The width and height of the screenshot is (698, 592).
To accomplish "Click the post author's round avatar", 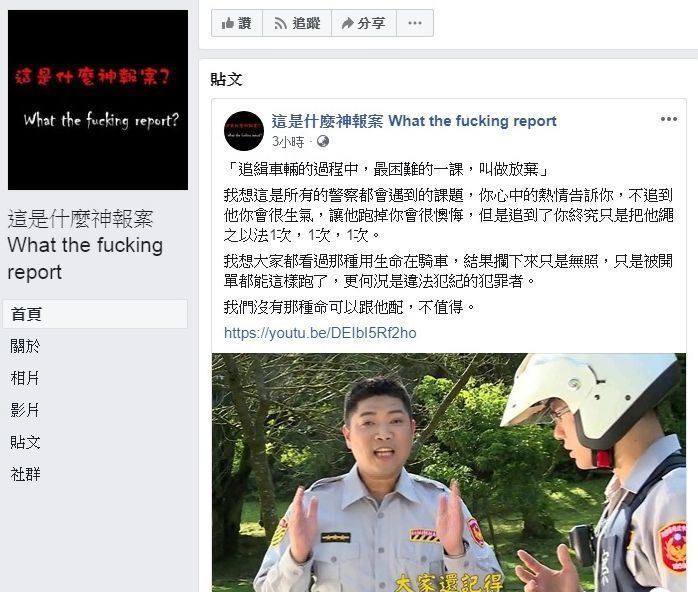I will (x=243, y=131).
